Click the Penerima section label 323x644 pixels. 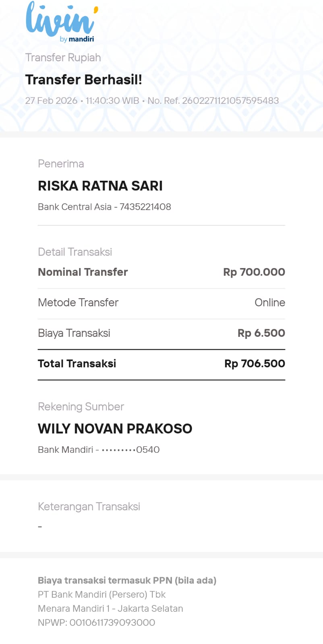61,164
